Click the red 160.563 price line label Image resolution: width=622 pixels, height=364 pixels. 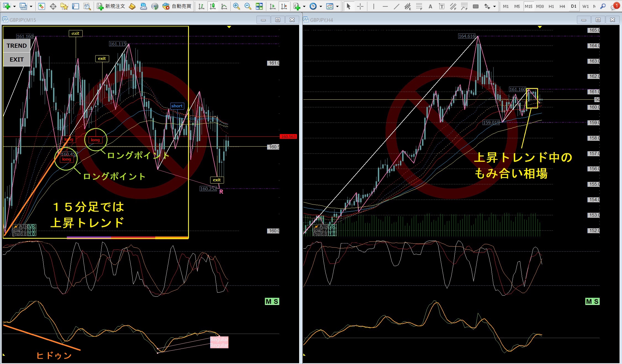pyautogui.click(x=288, y=137)
